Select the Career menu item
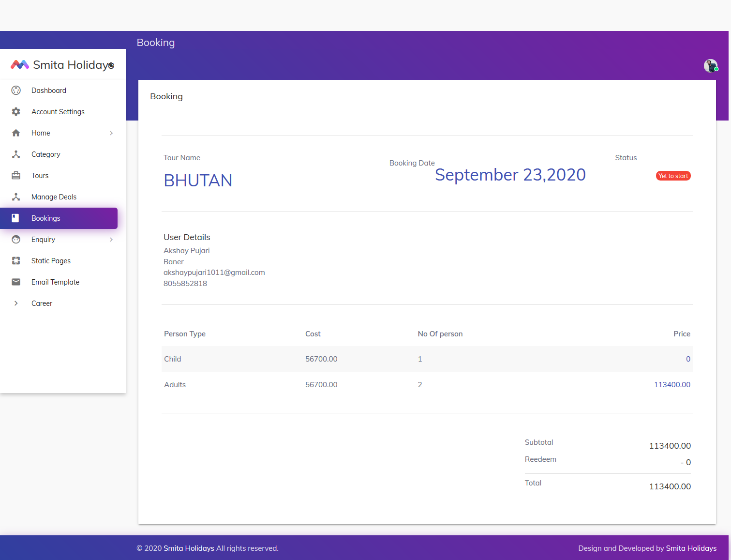This screenshot has height=560, width=731. 42,303
